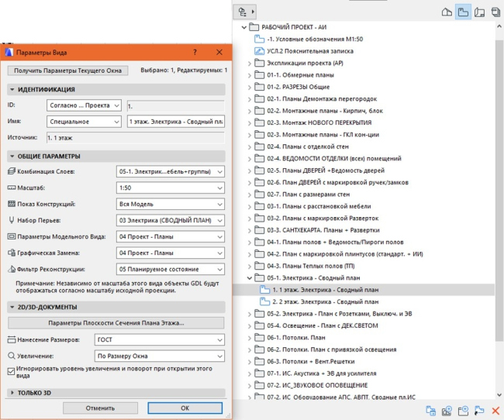Open the Project Map navigator tab
Image resolution: width=504 pixels, height=420 pixels.
[x=445, y=12]
